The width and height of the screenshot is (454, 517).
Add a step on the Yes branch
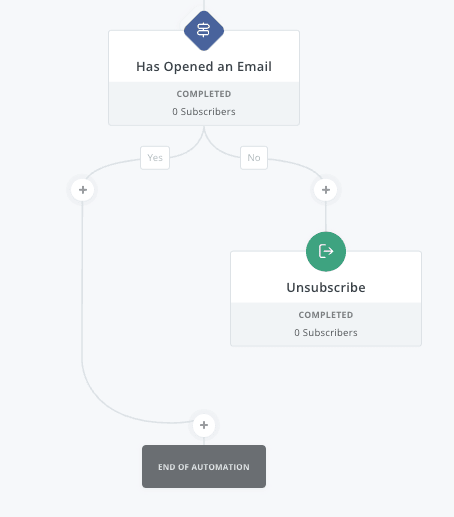tap(83, 190)
